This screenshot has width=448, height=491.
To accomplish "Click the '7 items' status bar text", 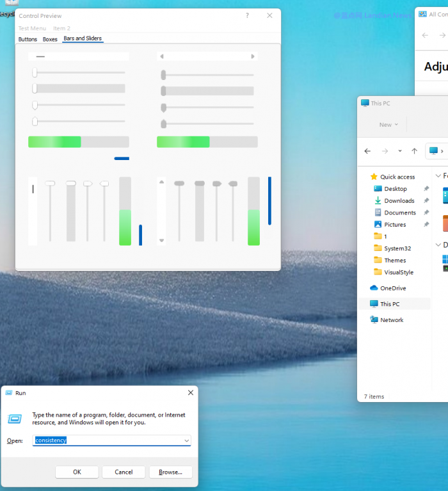I will (x=374, y=396).
